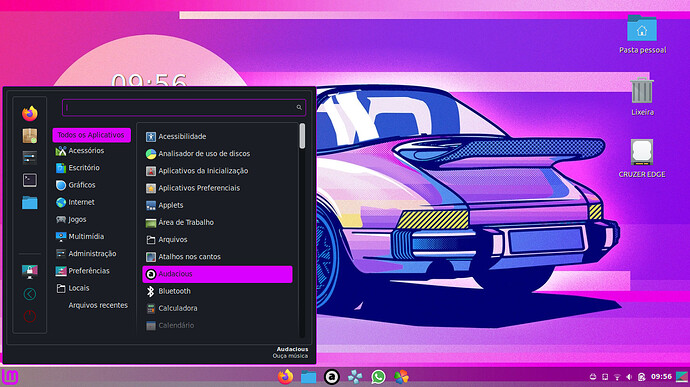Open Pasta pessoal desktop folder
Viewport: 690px width, 387px height.
click(x=642, y=34)
